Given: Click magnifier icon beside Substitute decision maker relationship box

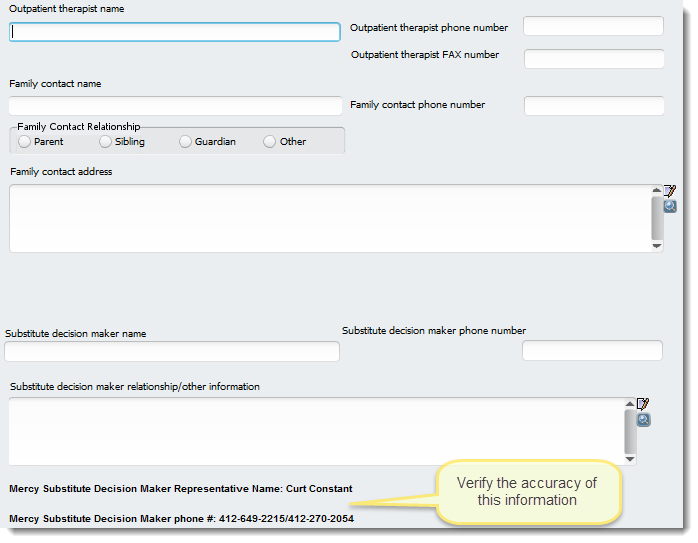Looking at the screenshot, I should [x=643, y=420].
